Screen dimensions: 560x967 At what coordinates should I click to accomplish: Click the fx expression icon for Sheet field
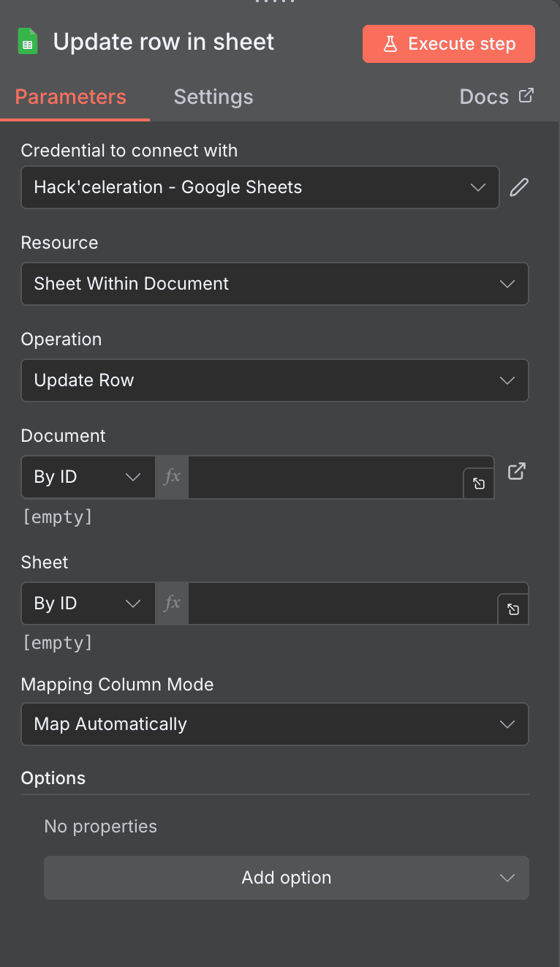tap(171, 603)
